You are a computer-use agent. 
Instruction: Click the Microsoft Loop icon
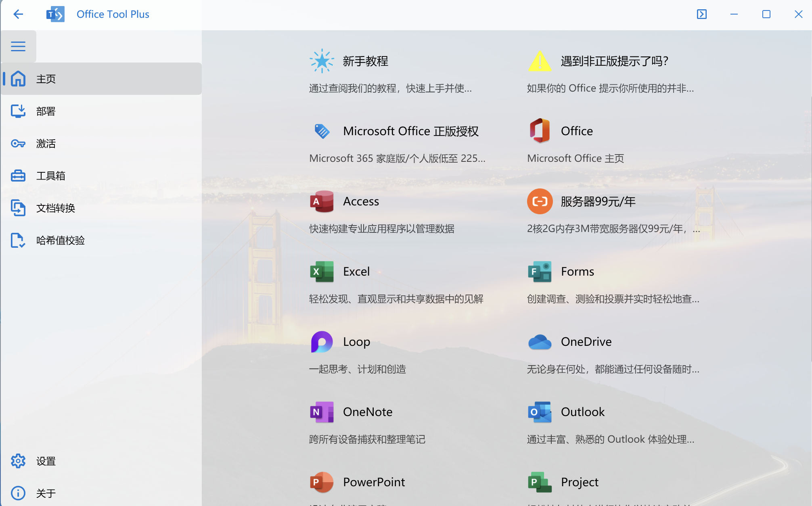(x=321, y=341)
